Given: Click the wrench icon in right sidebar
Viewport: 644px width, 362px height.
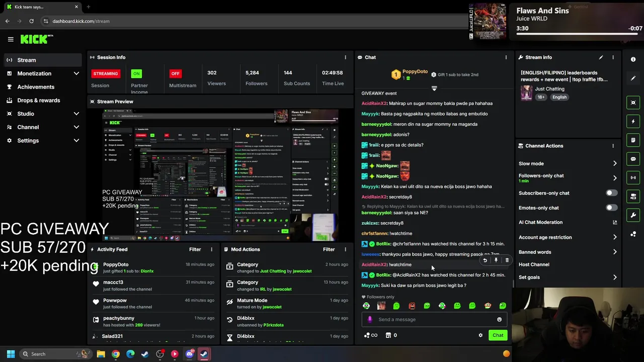Looking at the screenshot, I should (x=633, y=215).
